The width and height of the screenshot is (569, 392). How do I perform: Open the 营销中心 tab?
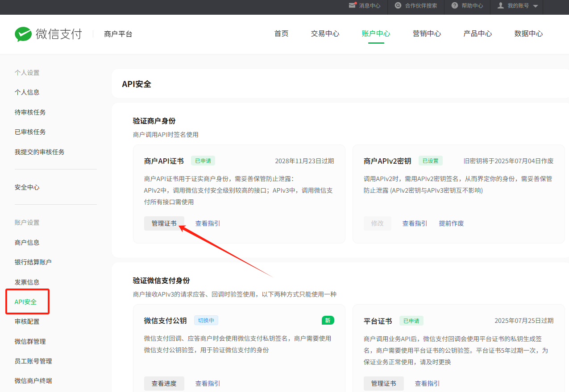pos(427,34)
